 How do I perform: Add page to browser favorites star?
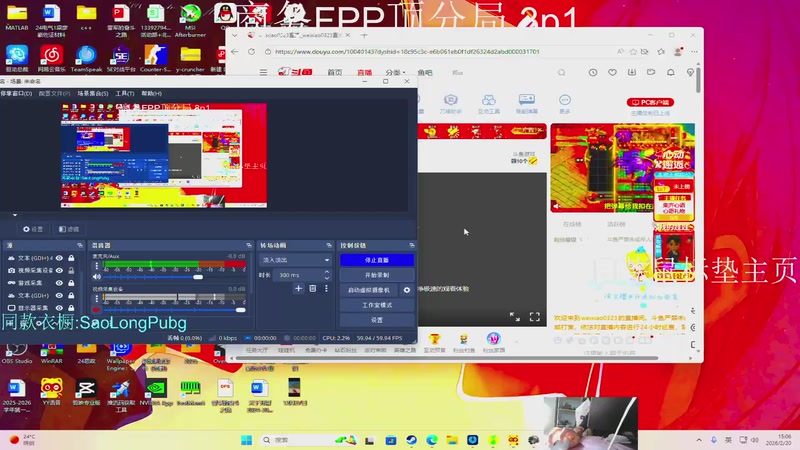pos(633,52)
